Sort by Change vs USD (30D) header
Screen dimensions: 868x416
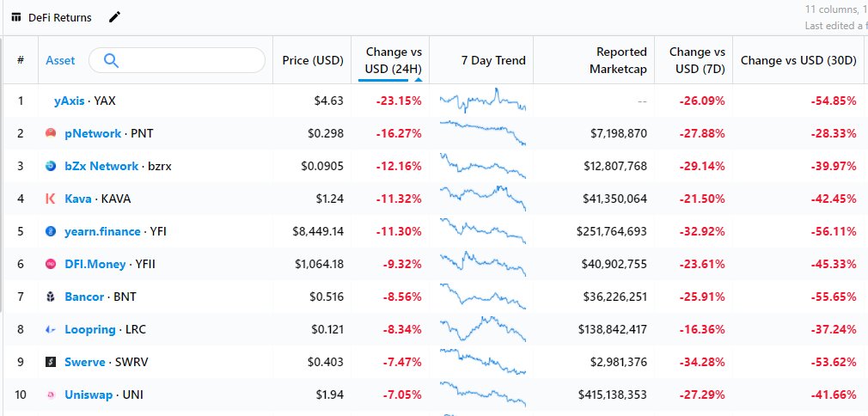click(x=798, y=60)
